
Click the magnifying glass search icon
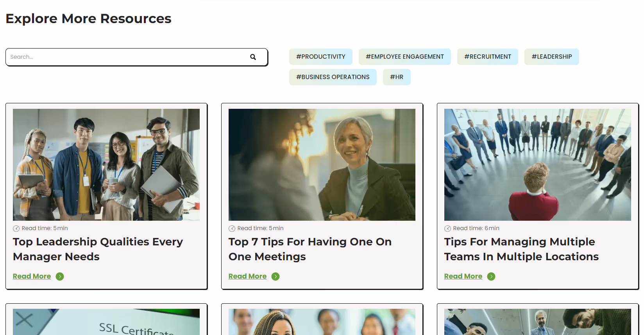(x=253, y=57)
